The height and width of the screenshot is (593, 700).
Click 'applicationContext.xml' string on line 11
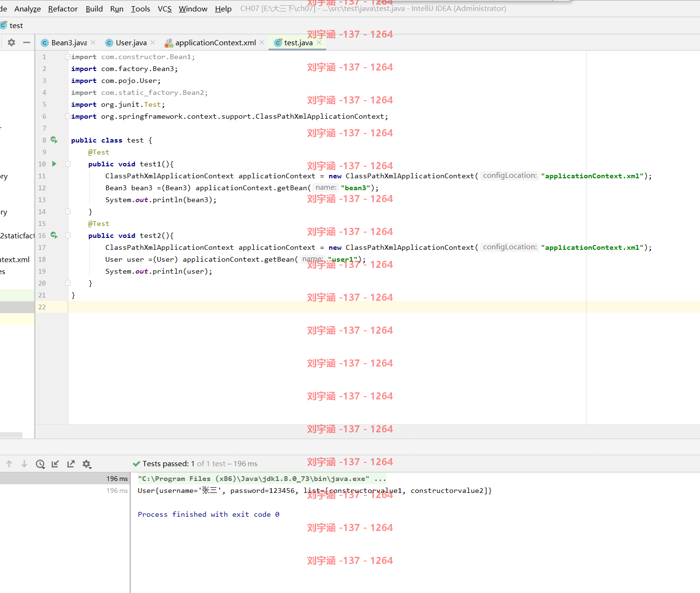(592, 176)
